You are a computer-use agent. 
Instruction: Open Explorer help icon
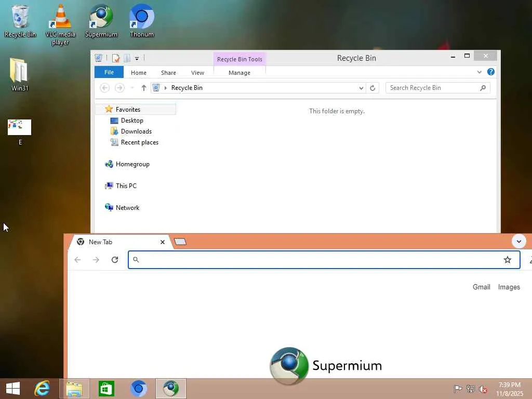pos(490,72)
